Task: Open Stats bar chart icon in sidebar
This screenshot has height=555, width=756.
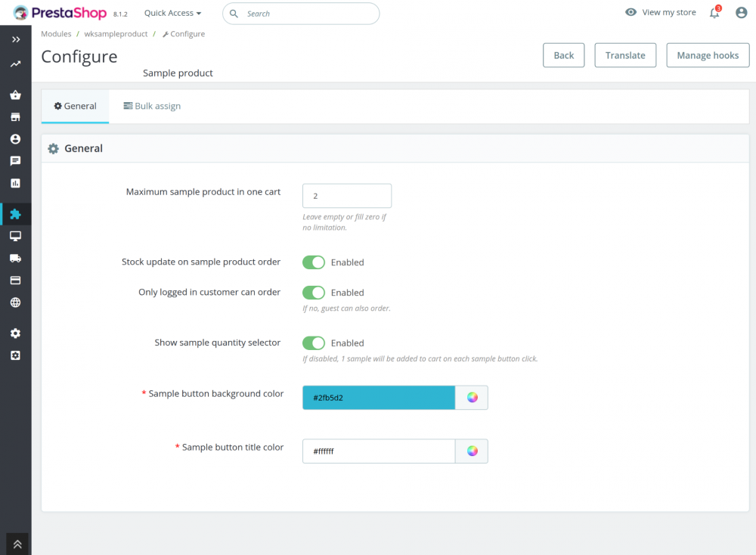Action: [x=15, y=183]
